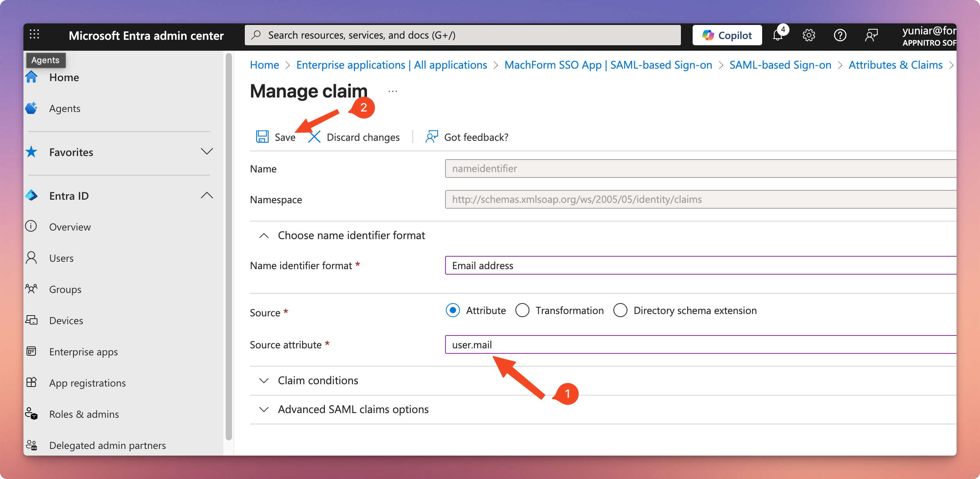This screenshot has height=479, width=980.
Task: Click the Attributes & Claims breadcrumb link
Action: click(x=895, y=65)
